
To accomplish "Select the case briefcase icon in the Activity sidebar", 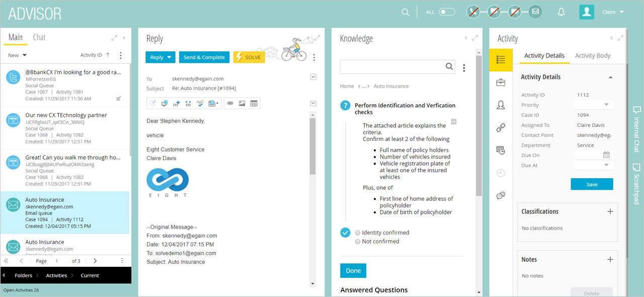I will coord(501,82).
